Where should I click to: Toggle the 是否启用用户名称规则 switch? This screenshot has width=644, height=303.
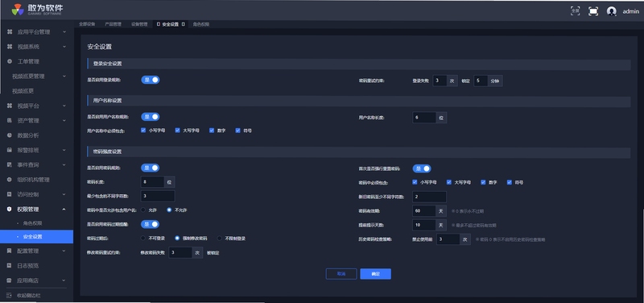[151, 117]
